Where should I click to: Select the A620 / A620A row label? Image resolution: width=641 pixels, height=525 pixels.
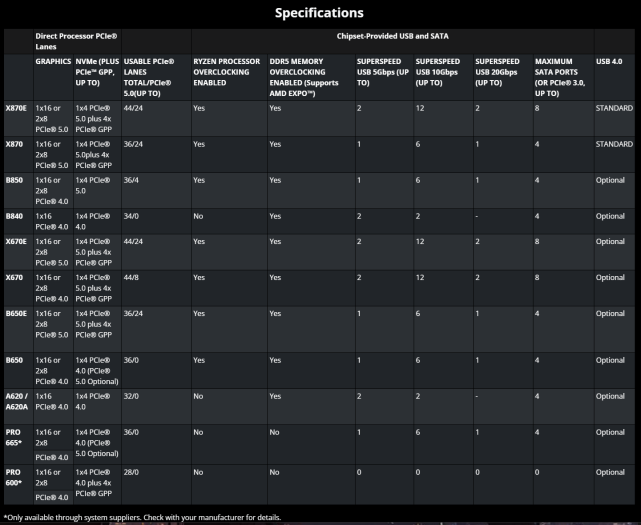pyautogui.click(x=16, y=401)
